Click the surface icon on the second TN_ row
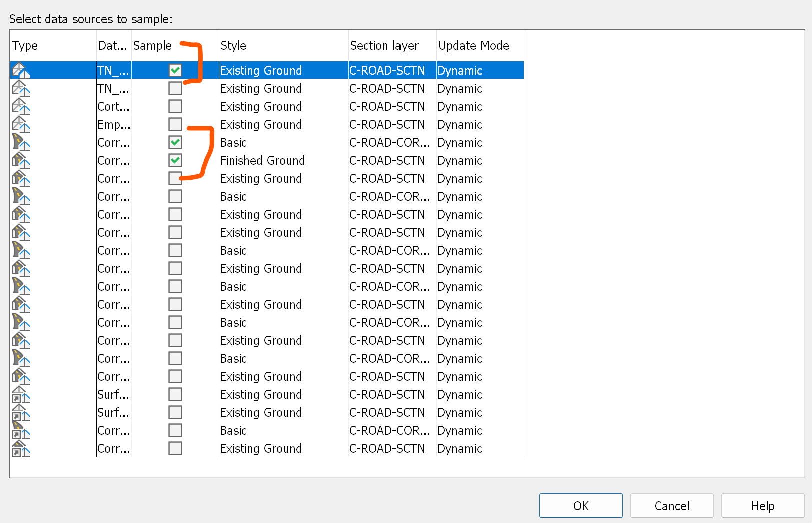812x523 pixels. tap(20, 88)
